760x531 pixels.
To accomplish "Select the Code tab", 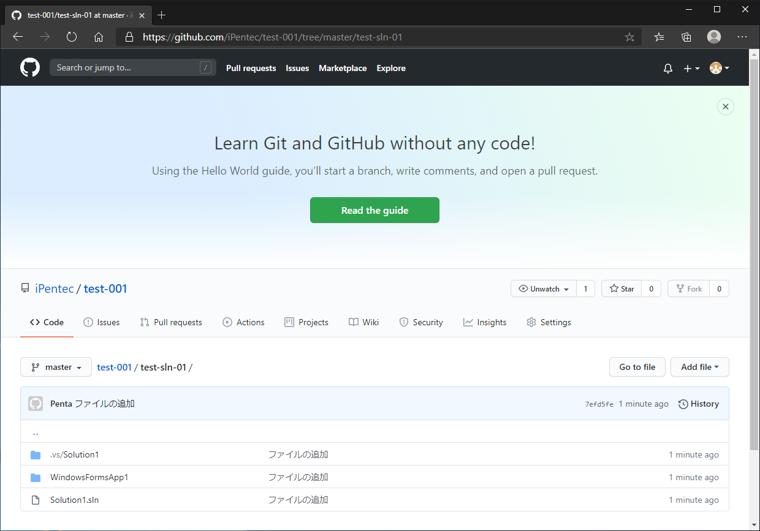I will 47,322.
